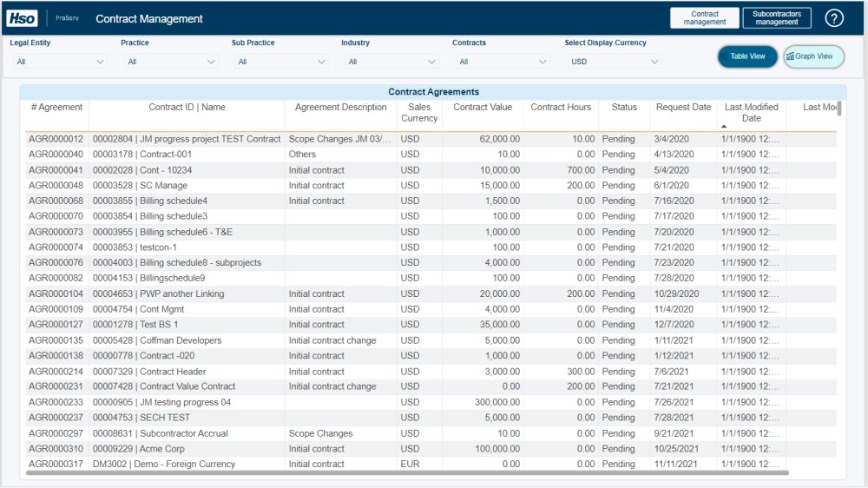Click the sort arrow under Last Modified Date
Screen dimensions: 868x488
(x=724, y=127)
